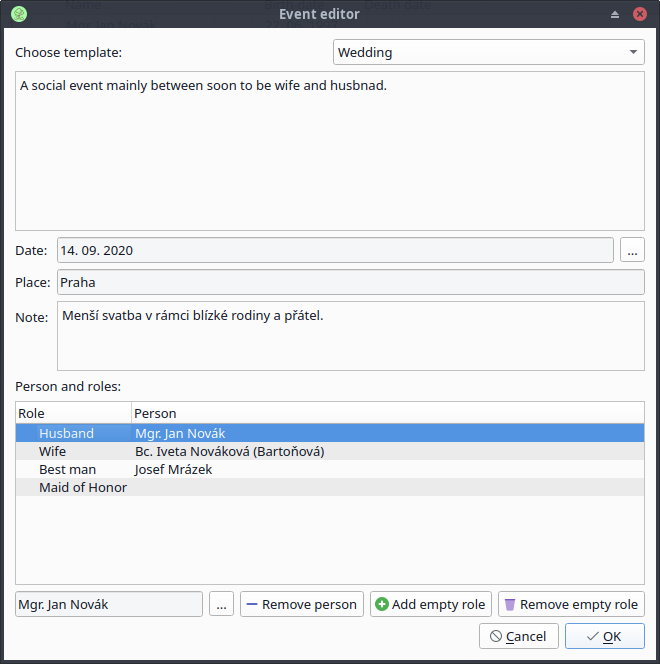
Task: Open the Choose template dropdown showing Wedding
Action: (x=489, y=52)
